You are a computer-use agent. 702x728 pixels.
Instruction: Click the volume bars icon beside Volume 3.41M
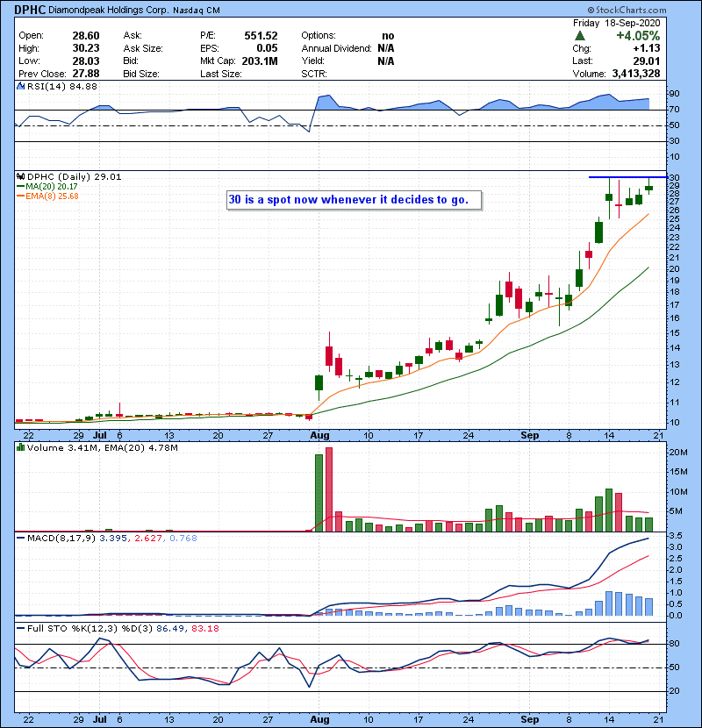(x=20, y=448)
